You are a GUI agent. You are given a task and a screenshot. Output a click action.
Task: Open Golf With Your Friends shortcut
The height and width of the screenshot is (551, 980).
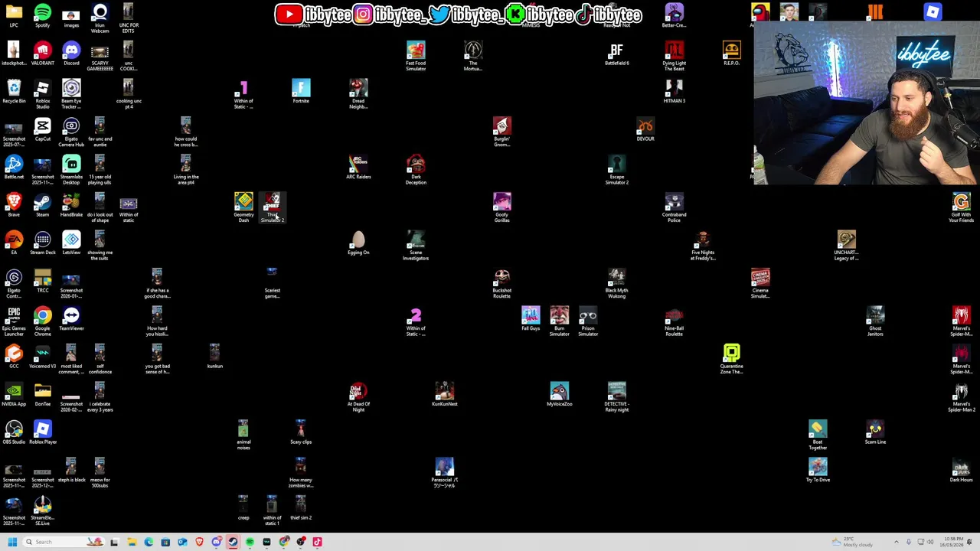pos(961,208)
